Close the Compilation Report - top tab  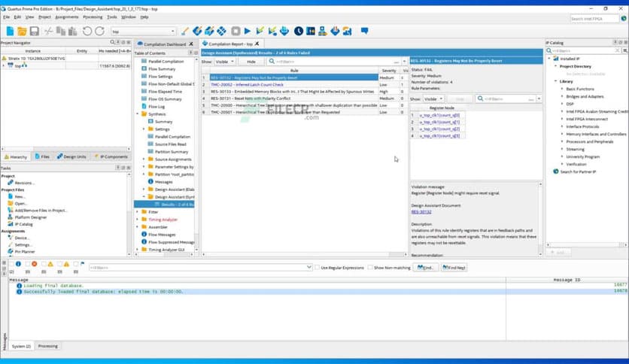coord(257,44)
